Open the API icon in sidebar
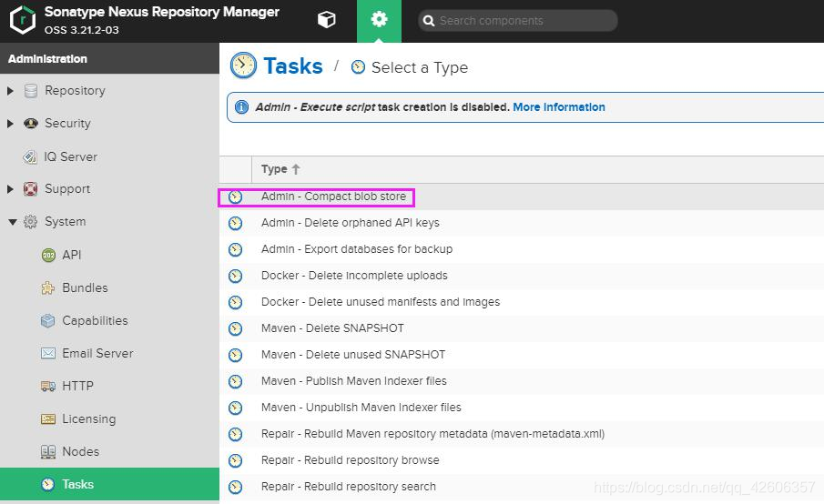The image size is (824, 504). (x=48, y=255)
